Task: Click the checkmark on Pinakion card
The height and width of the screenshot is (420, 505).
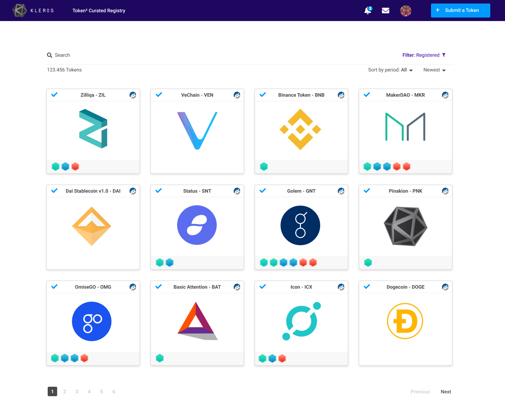Action: [367, 191]
